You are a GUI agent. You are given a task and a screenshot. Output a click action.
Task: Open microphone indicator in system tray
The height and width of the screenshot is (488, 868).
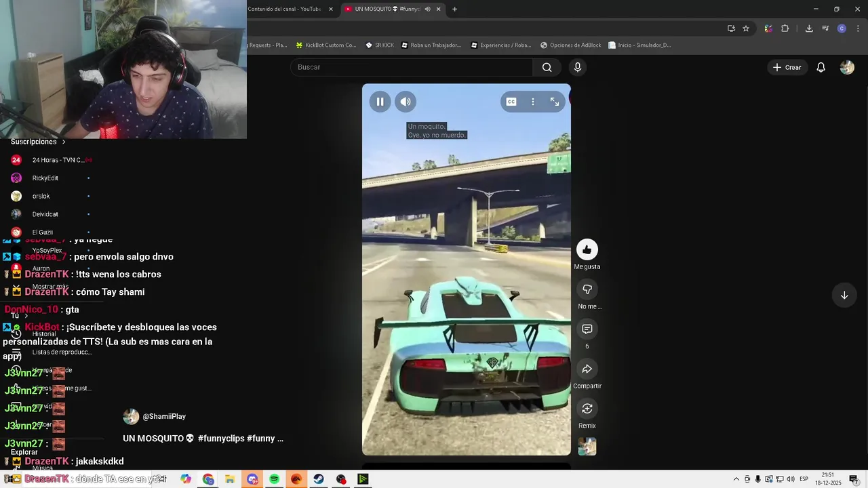758,479
